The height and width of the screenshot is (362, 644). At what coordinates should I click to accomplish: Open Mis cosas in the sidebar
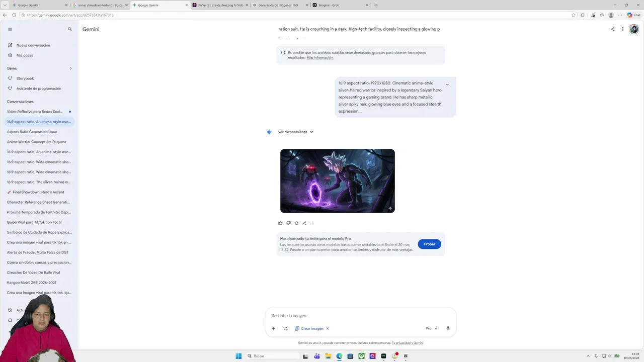[x=25, y=55]
